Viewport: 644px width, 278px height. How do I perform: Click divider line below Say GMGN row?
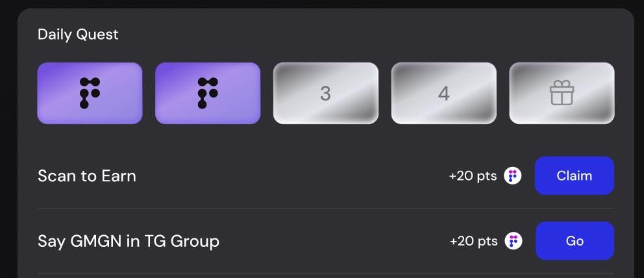[x=326, y=273]
